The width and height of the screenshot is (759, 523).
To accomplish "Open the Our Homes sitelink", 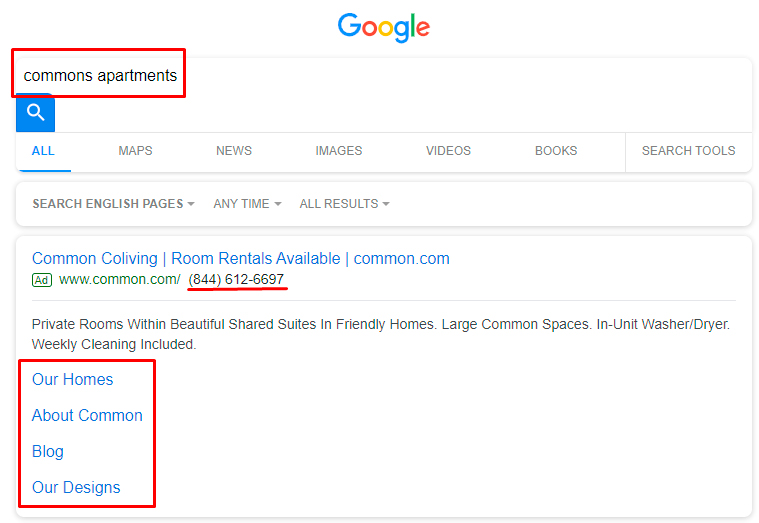I will pos(73,379).
